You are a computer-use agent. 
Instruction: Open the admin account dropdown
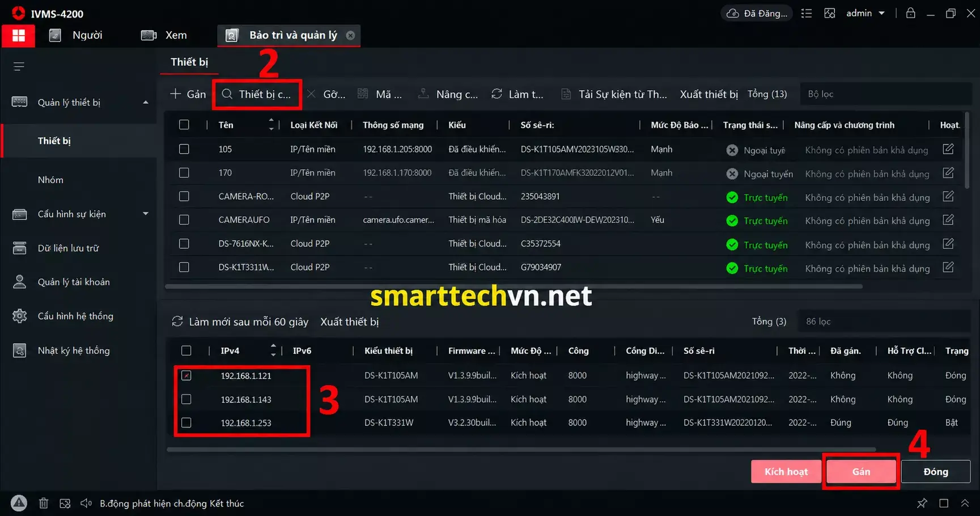(x=865, y=13)
